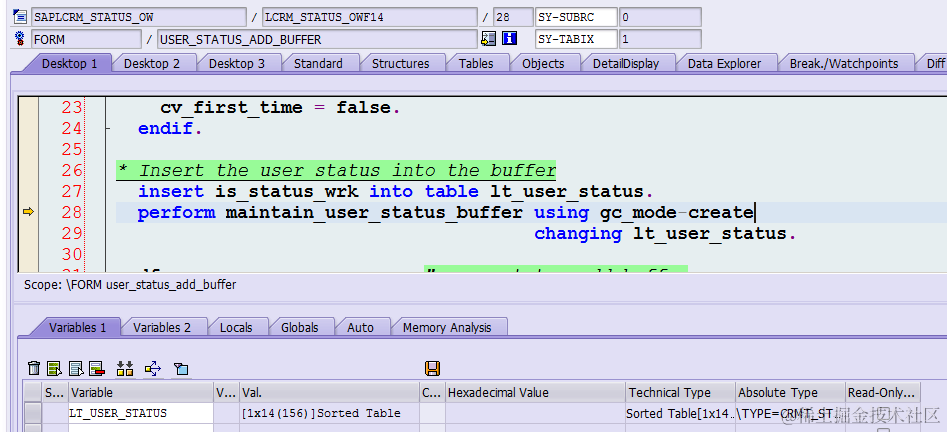Screen dimensions: 947x432
Task: Collapse the code block at endif line 24
Action: 108,129
